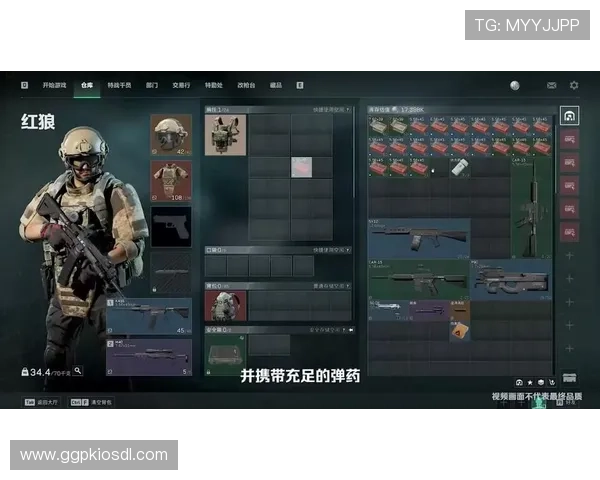
Task: Click the rightmost small icon below stash
Action: click(x=552, y=382)
